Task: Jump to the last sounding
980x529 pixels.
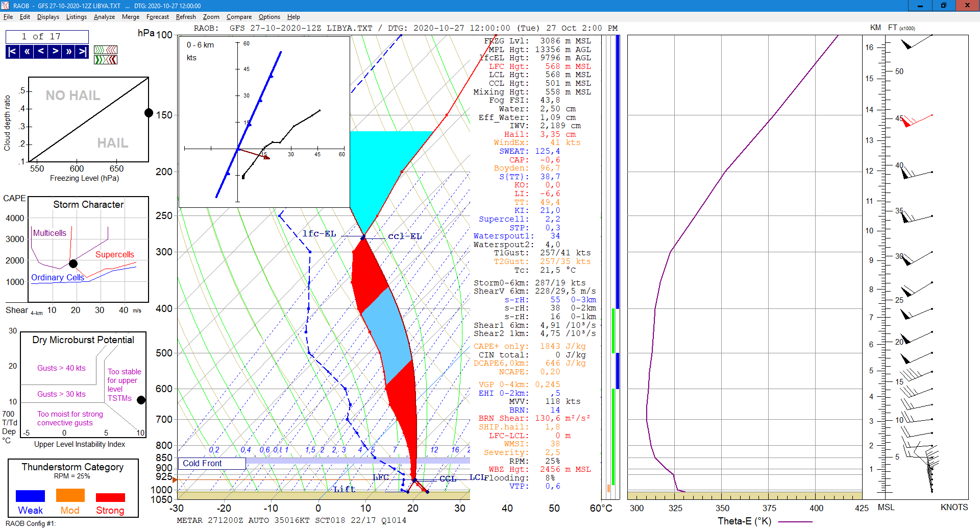Action: click(82, 52)
